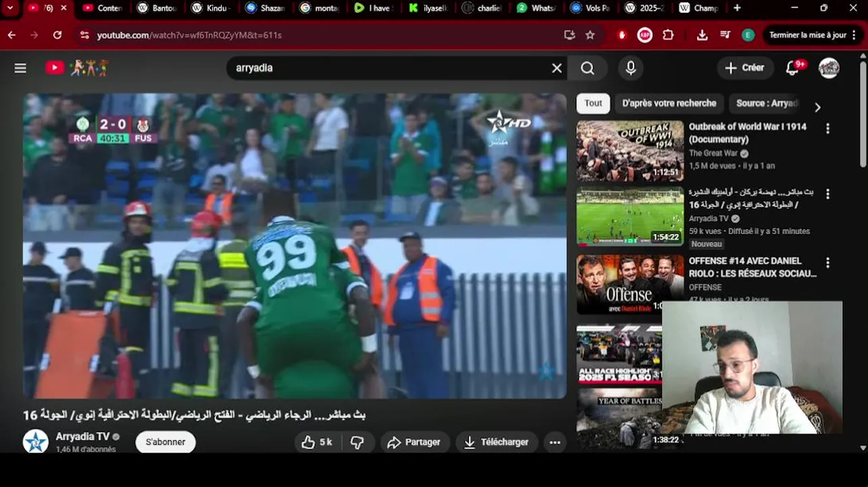Open more actions ellipsis under video
Screen dimensions: 868x487
point(554,442)
